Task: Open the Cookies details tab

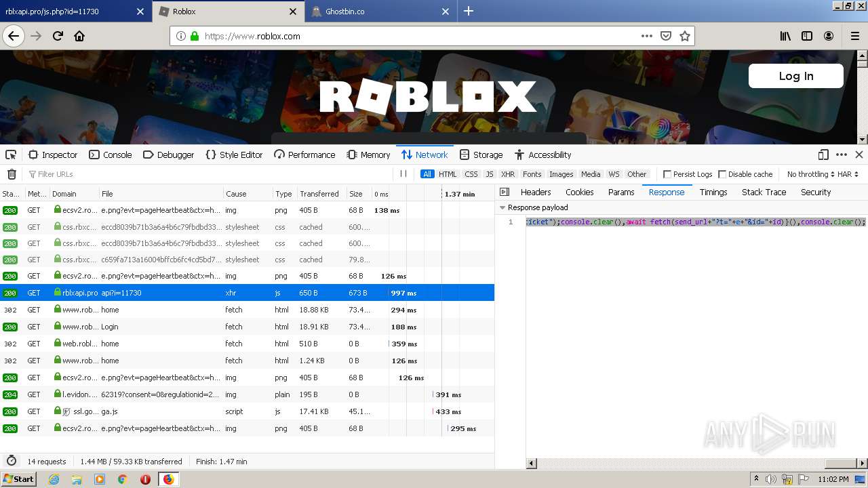Action: tap(580, 192)
